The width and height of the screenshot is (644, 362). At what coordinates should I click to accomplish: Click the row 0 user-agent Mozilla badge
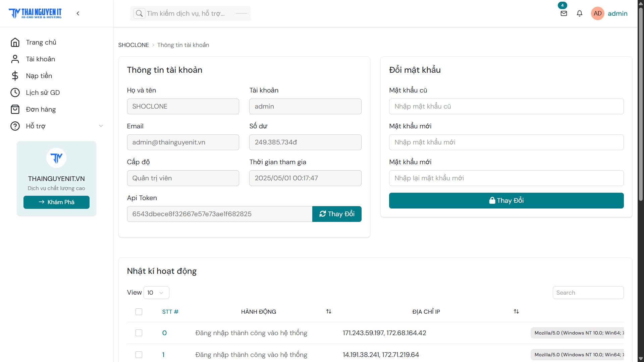[577, 333]
